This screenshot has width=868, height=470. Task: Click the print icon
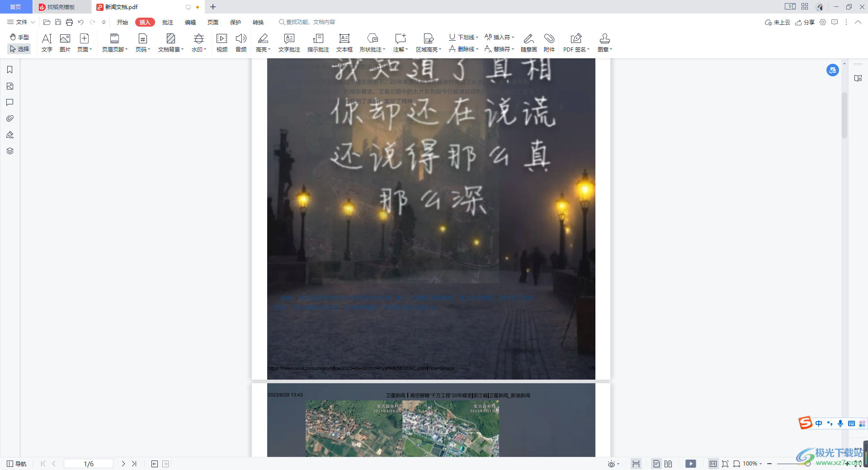(69, 22)
